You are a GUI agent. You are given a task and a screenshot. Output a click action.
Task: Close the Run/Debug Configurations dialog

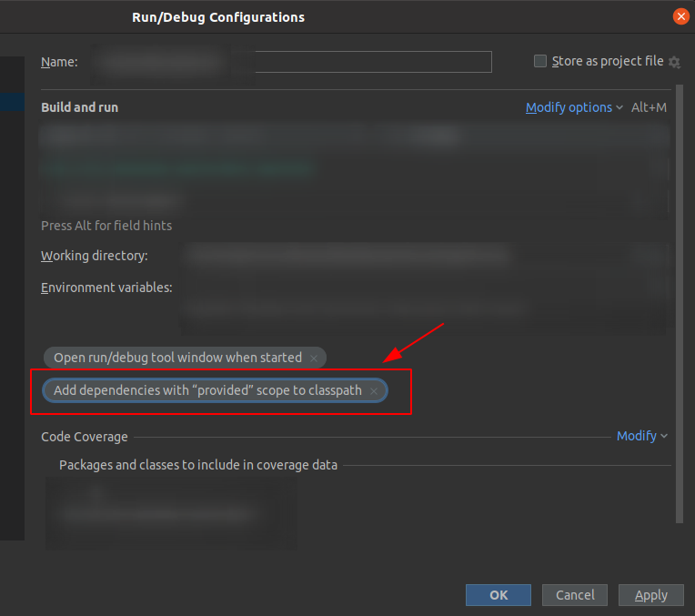click(680, 17)
